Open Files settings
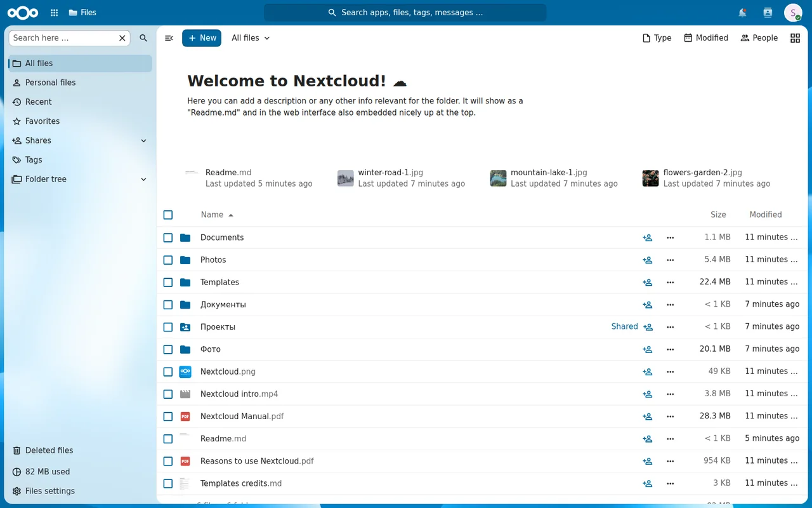Screen dimensions: 812x508 80,491
